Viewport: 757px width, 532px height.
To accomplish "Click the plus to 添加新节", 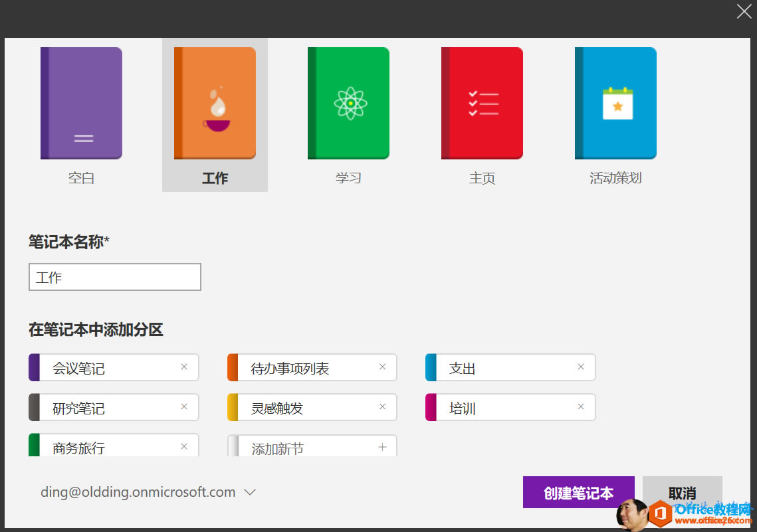I will coord(382,447).
